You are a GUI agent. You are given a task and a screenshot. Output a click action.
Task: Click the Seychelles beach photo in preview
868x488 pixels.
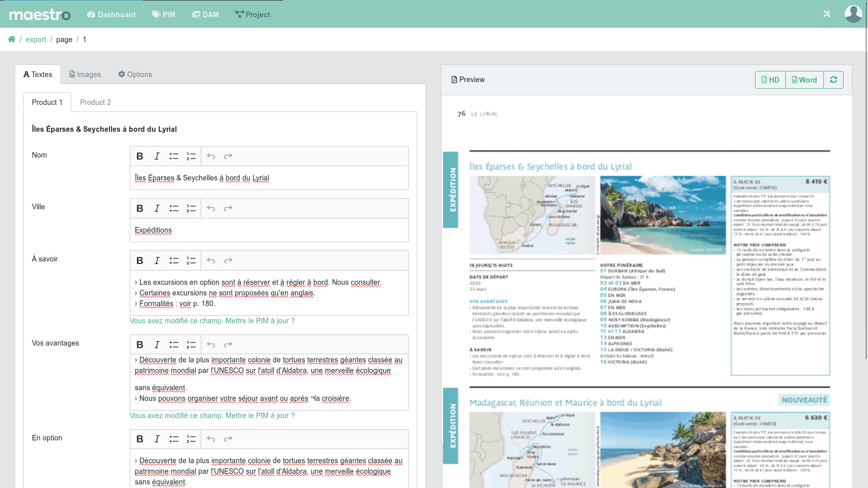pos(663,215)
